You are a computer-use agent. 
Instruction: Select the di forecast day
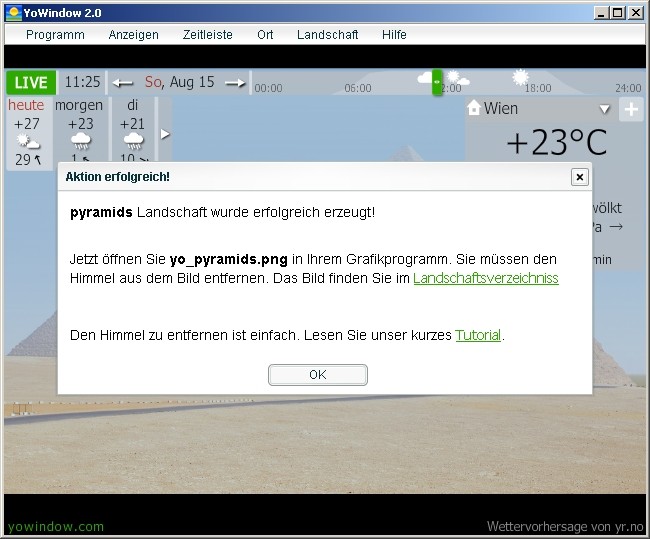[x=132, y=131]
